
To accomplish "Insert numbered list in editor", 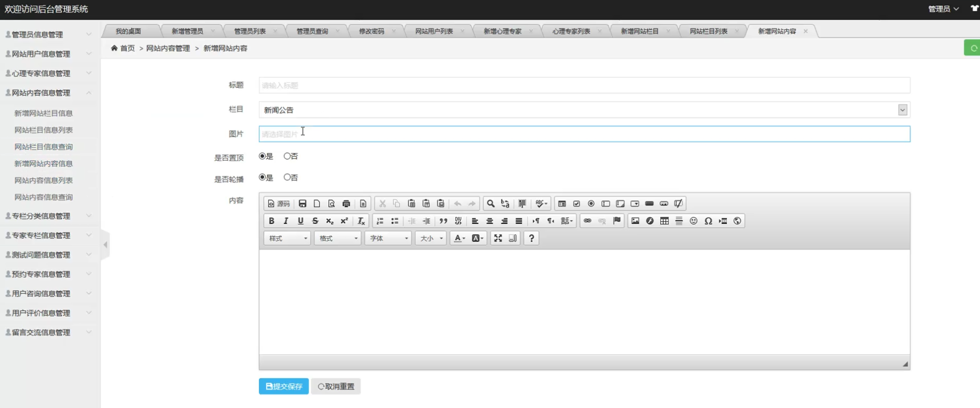I will [x=380, y=221].
